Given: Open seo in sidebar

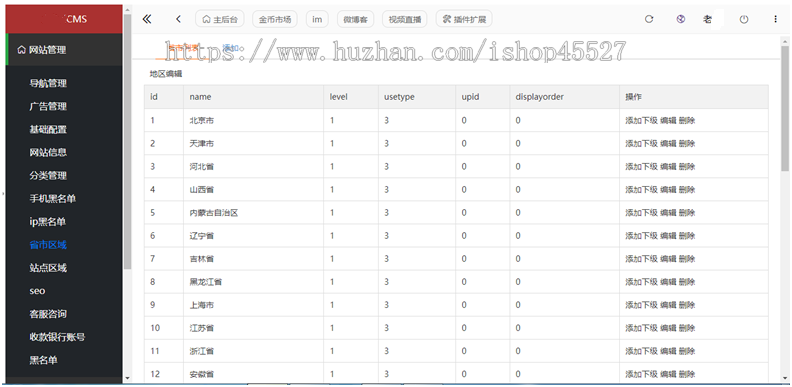Looking at the screenshot, I should (x=37, y=291).
